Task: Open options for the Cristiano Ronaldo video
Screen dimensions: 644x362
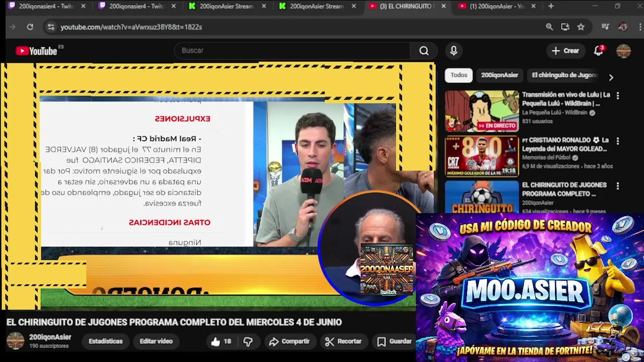Action: [x=618, y=141]
